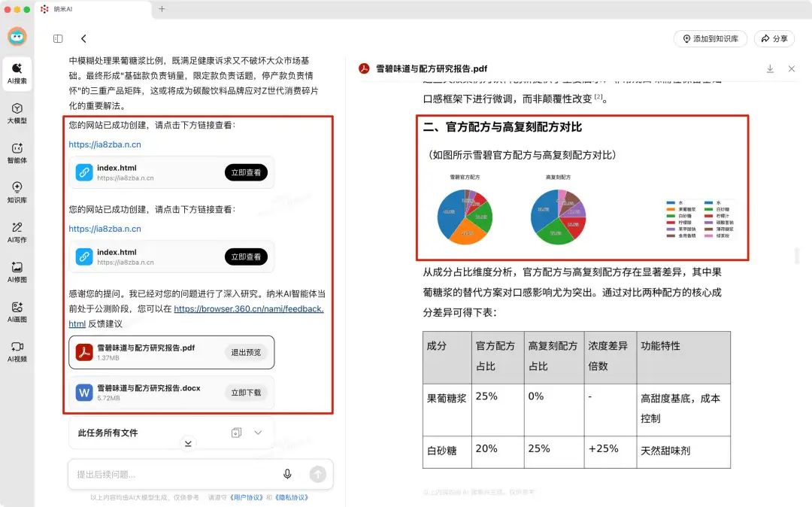This screenshot has width=812, height=507.
Task: Open a new tab with plus icon
Action: pyautogui.click(x=162, y=9)
